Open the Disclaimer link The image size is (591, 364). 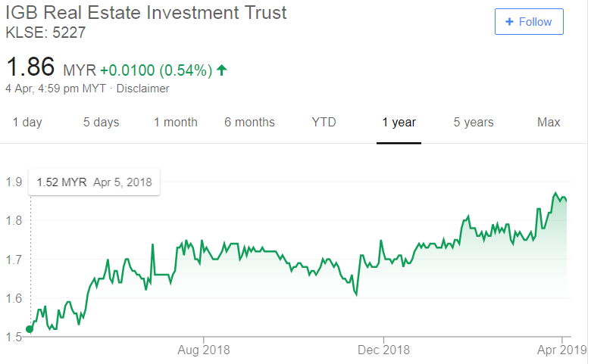point(142,89)
